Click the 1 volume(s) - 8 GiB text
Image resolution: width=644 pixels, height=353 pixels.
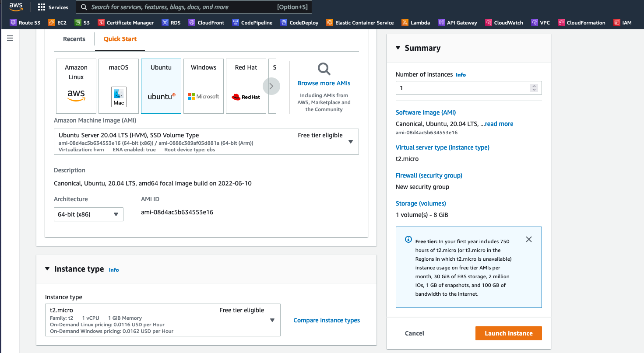(422, 215)
